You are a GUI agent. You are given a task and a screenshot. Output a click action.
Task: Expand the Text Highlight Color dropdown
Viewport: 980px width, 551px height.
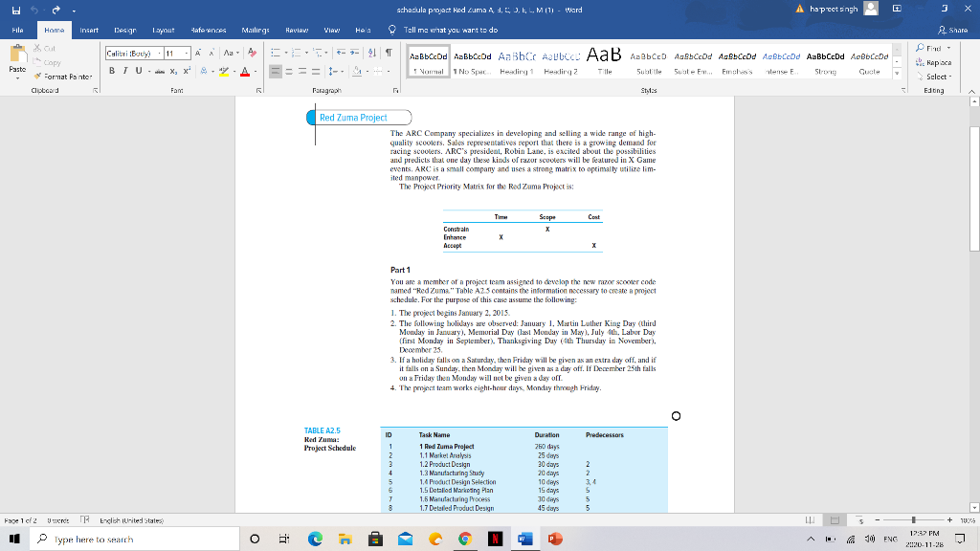tap(234, 72)
